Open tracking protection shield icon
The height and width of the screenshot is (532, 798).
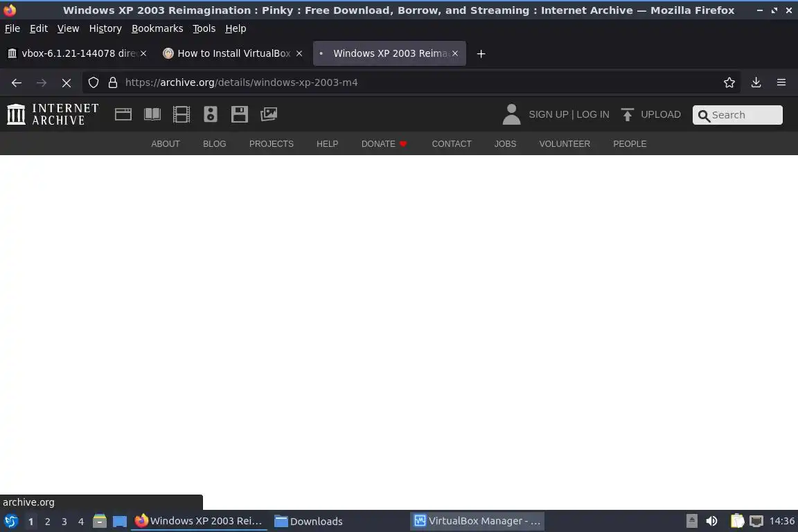(93, 82)
